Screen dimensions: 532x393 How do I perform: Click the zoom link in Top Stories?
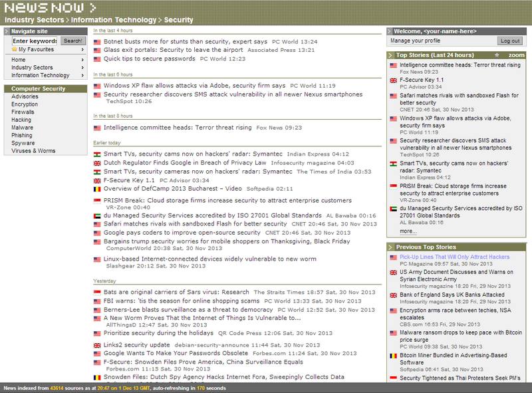(x=517, y=55)
